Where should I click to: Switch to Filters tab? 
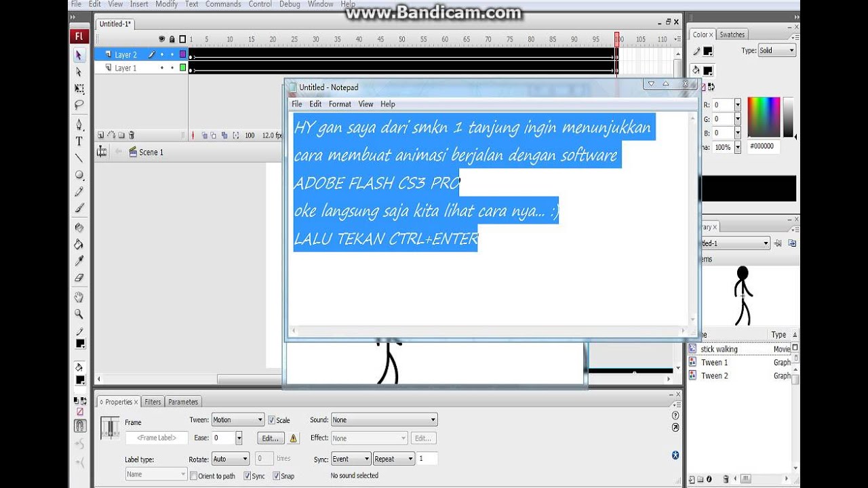[x=153, y=402]
